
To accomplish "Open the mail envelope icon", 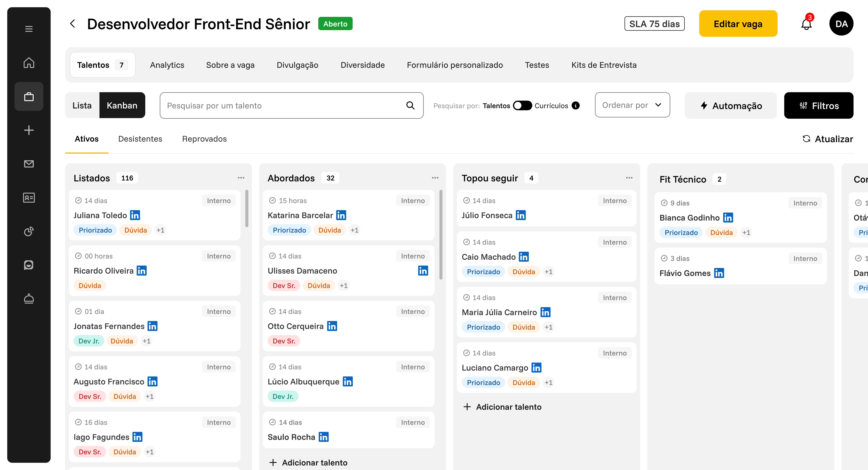I will pos(29,164).
